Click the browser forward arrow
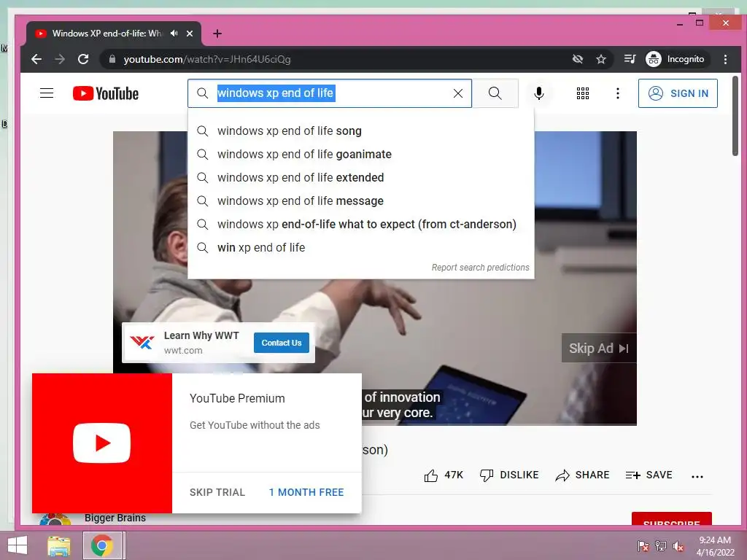 [x=60, y=59]
